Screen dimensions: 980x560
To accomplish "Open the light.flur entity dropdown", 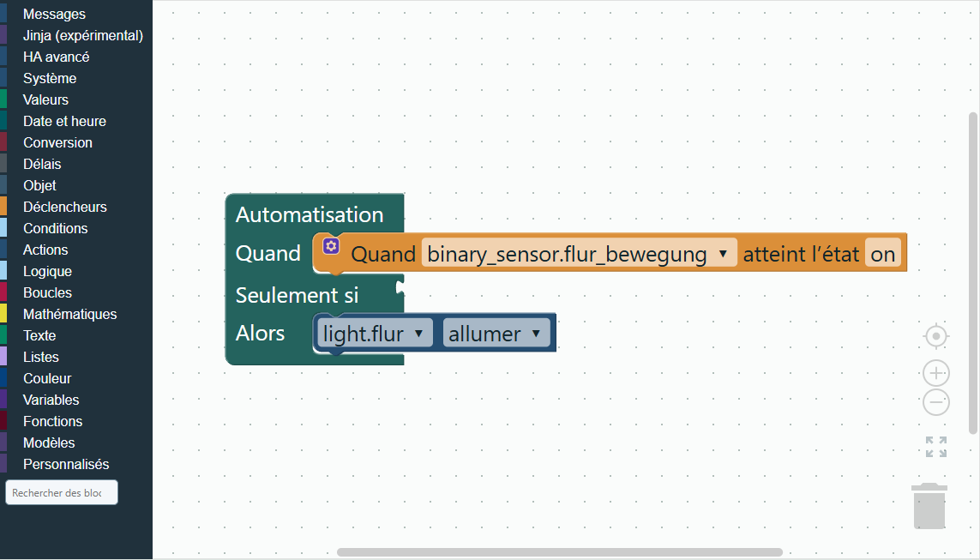I will pyautogui.click(x=375, y=333).
